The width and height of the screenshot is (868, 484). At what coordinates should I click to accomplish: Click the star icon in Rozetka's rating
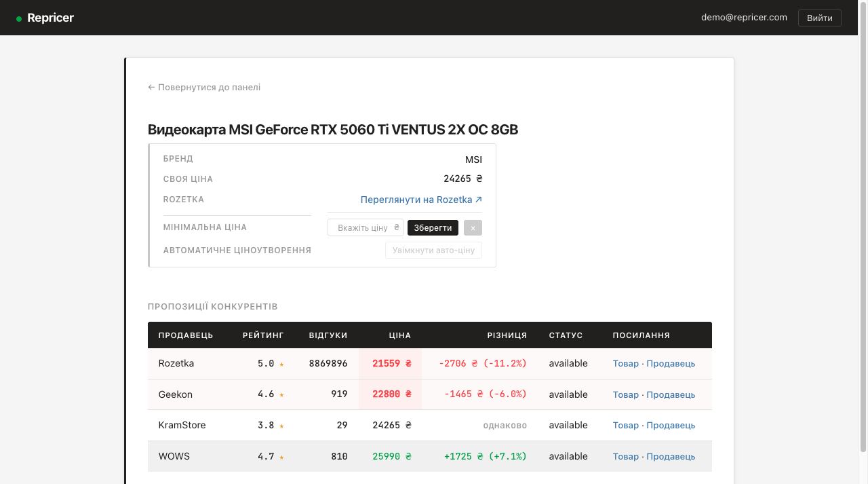click(281, 365)
